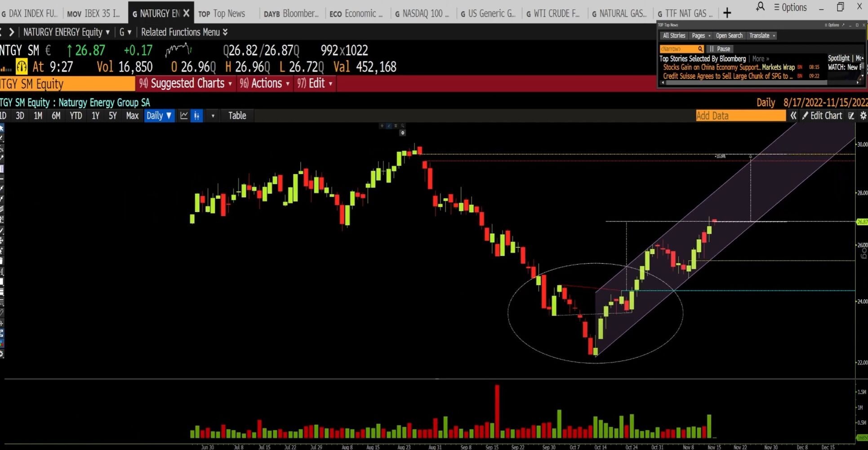The width and height of the screenshot is (868, 450).
Task: Switch to the line chart icon
Action: (184, 116)
